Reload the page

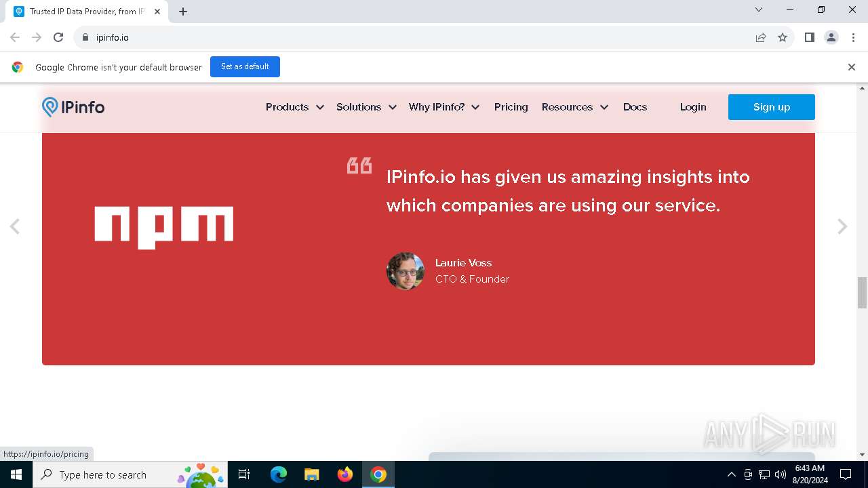(58, 37)
